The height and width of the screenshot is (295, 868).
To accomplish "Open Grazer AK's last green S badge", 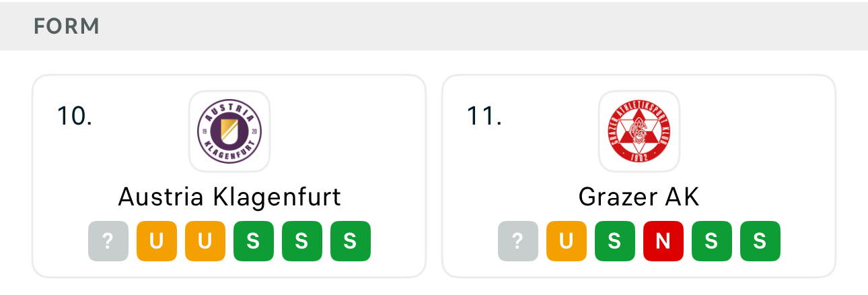I will pos(760,241).
